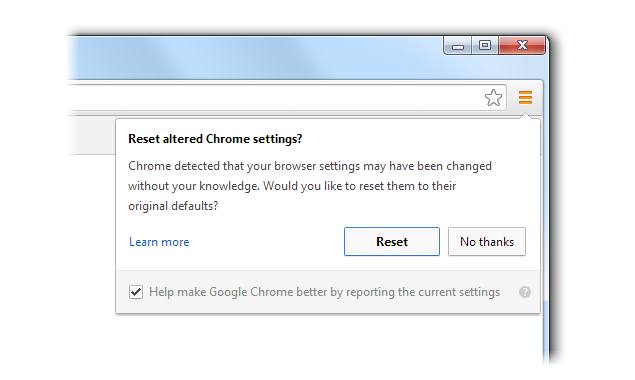Viewport: 635px width, 380px height.
Task: Click the words 'original defaults?' in the message
Action: pos(173,206)
